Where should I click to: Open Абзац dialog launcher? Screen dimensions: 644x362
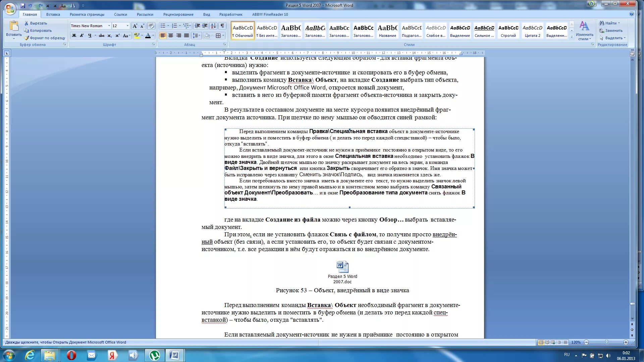pos(224,45)
